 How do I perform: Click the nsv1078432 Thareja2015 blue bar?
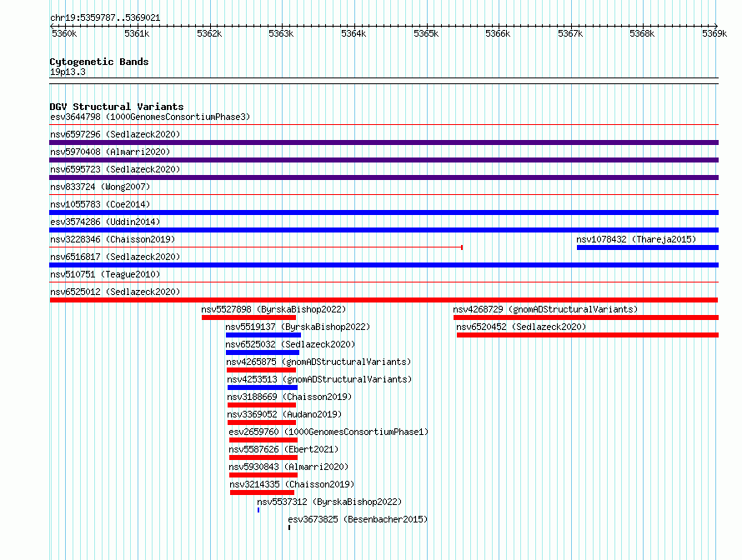(647, 247)
